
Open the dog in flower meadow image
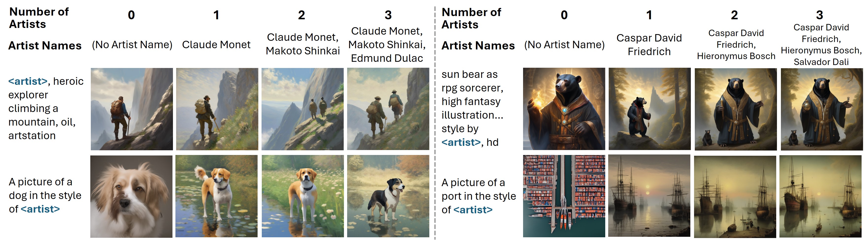coord(302,196)
